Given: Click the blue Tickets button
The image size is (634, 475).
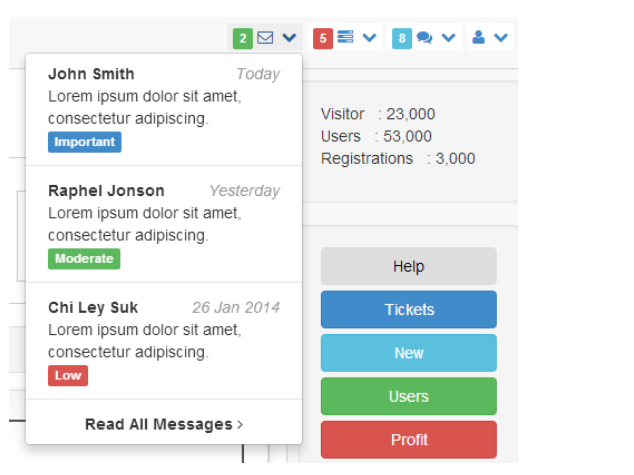Looking at the screenshot, I should tap(409, 309).
